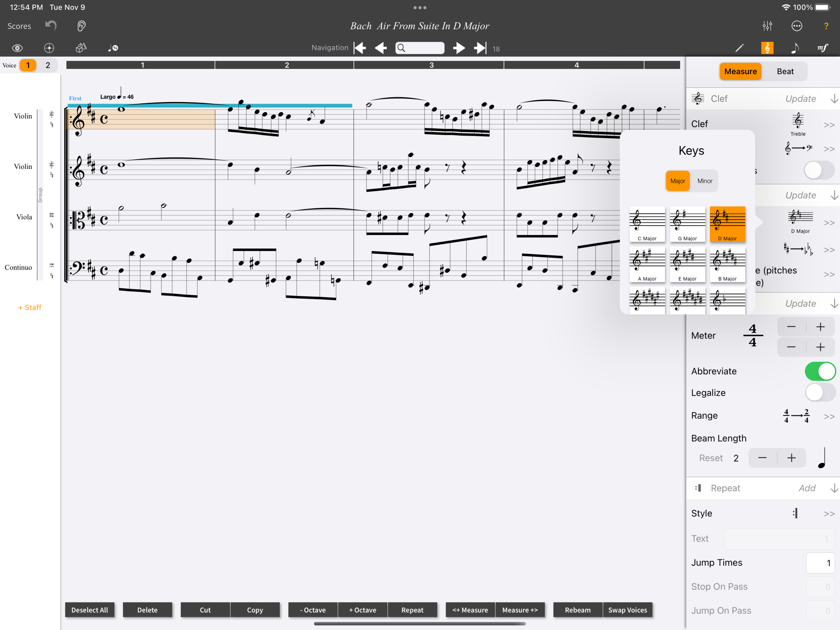The height and width of the screenshot is (630, 840).
Task: Decrease the meter denominator
Action: coord(791,347)
